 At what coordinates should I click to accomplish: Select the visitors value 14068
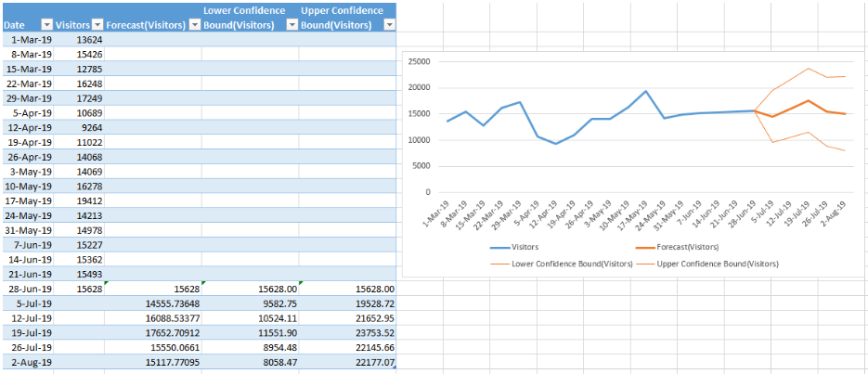coord(79,157)
